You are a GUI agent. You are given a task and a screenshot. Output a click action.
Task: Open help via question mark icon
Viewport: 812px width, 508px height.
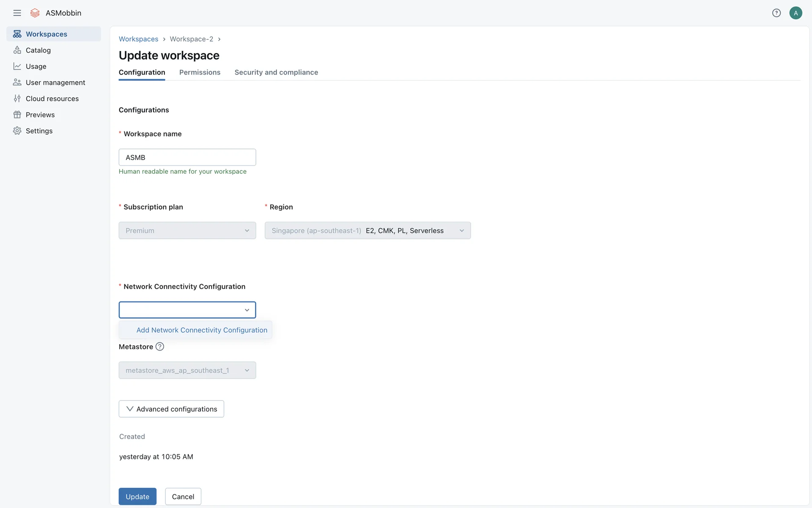[776, 13]
